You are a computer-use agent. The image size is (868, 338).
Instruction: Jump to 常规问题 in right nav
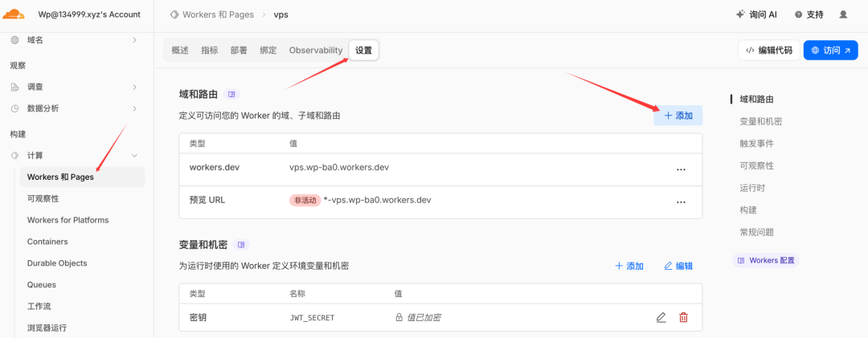pos(756,232)
